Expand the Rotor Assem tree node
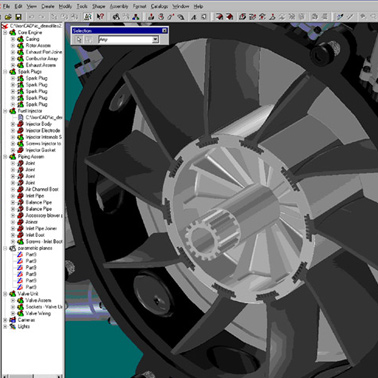378x378 pixels. tap(13, 46)
